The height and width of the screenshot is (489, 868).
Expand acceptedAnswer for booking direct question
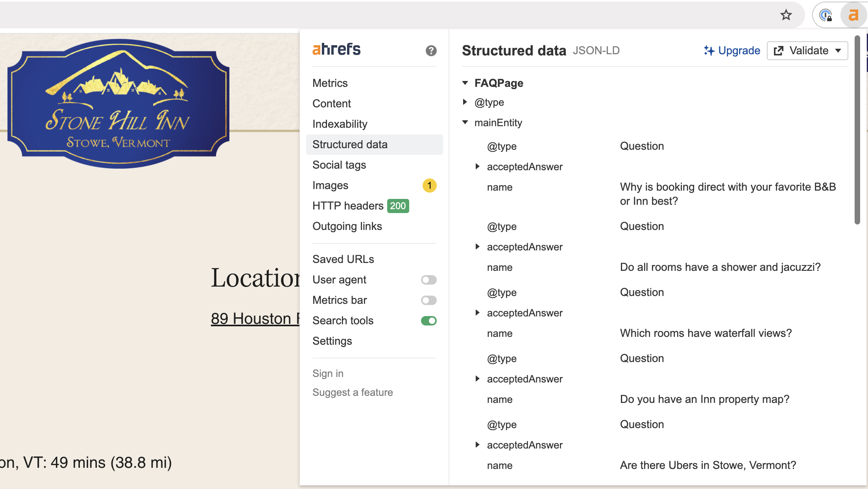pos(477,167)
